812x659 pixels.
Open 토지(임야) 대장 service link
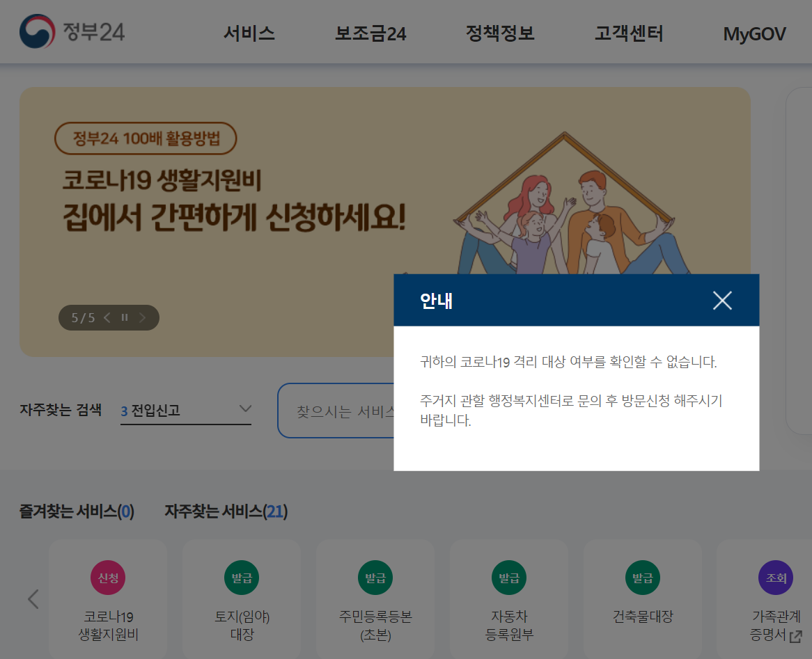tap(242, 626)
